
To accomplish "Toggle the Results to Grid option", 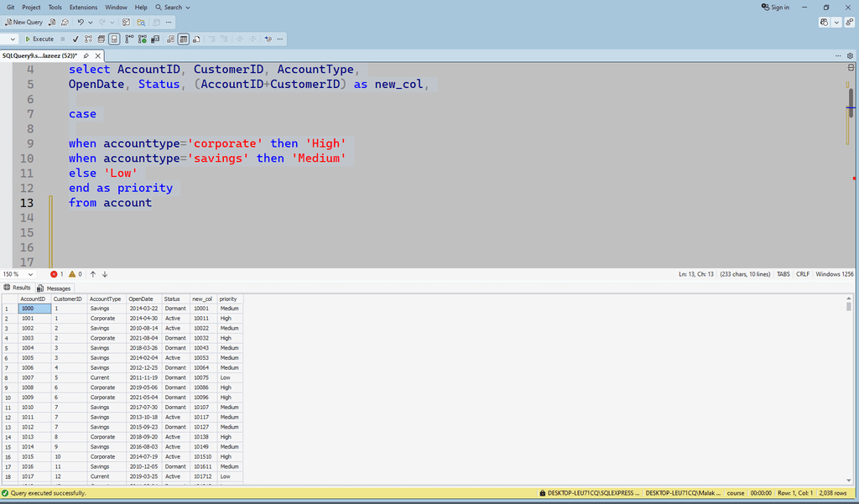I will (184, 39).
